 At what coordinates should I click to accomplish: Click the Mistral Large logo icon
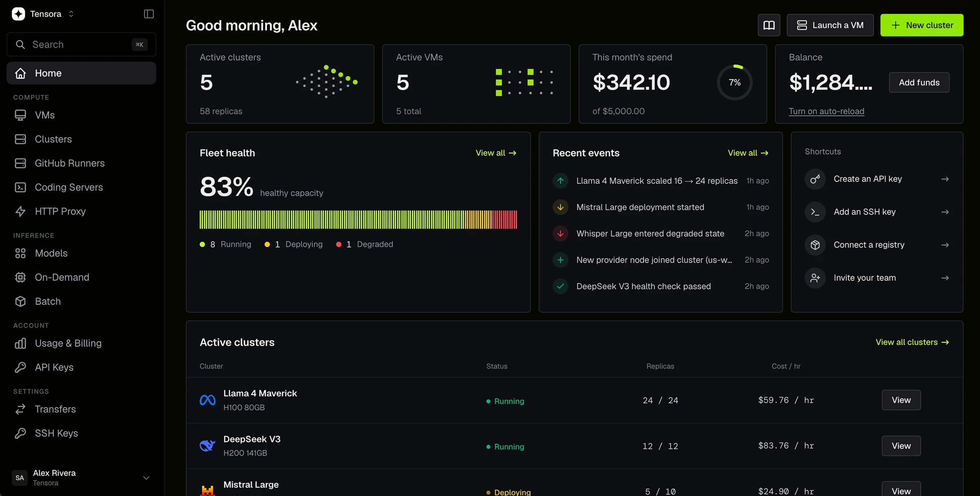(207, 490)
